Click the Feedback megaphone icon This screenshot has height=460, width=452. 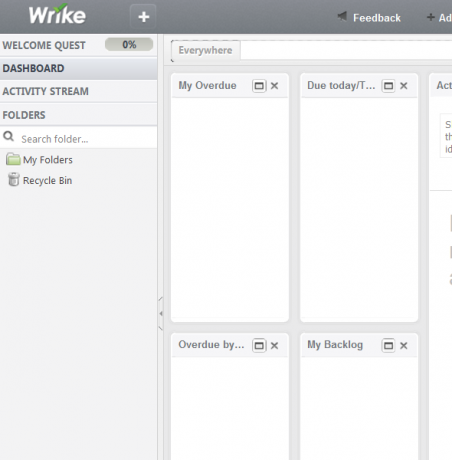pos(342,16)
